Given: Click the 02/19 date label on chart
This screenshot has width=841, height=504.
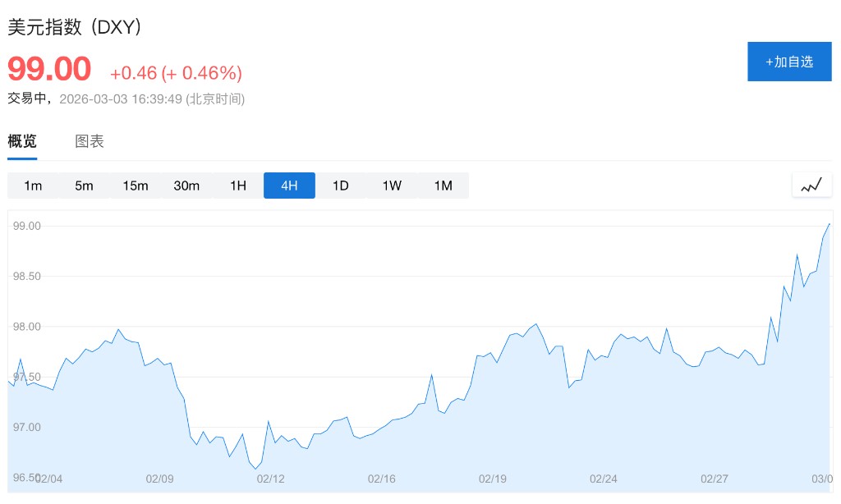Looking at the screenshot, I should point(492,479).
